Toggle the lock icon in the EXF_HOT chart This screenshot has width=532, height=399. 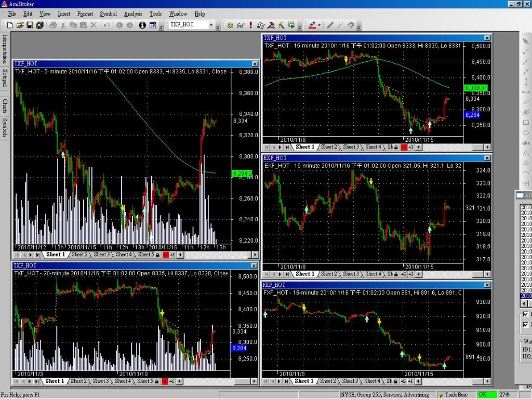396,274
